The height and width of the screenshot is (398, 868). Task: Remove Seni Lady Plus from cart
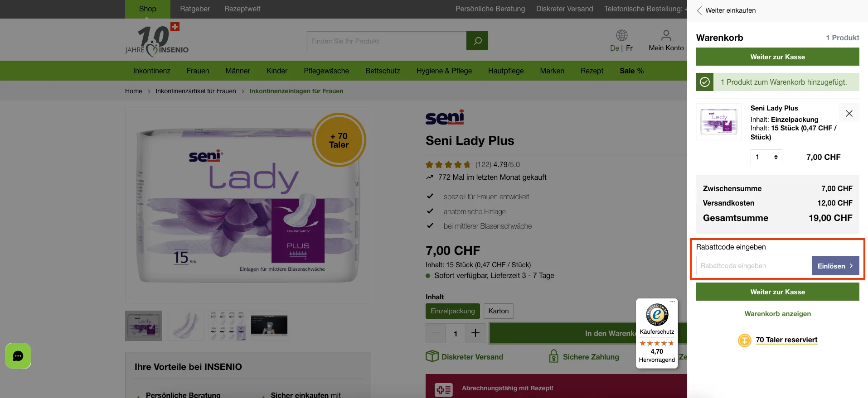849,114
